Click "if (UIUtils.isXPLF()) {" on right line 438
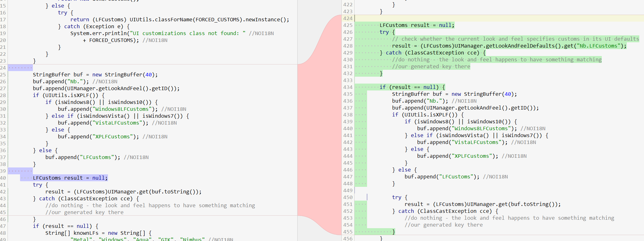The height and width of the screenshot is (241, 644). pyautogui.click(x=428, y=115)
